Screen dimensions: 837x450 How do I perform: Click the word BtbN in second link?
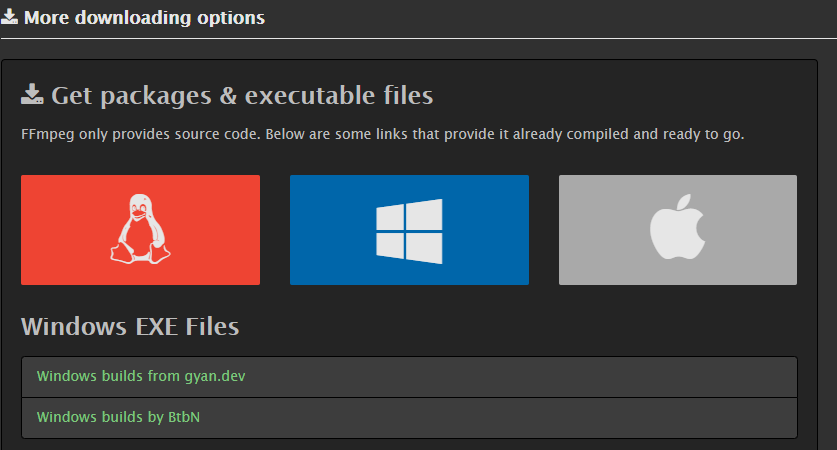point(184,417)
